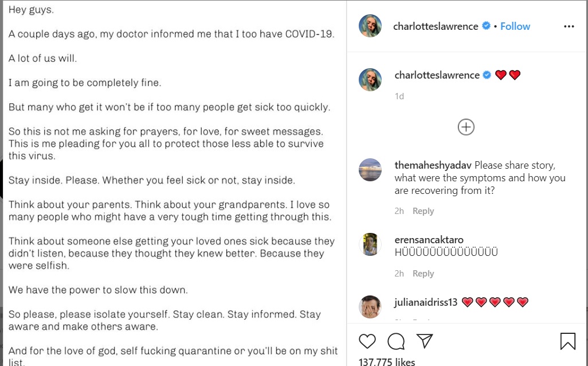The height and width of the screenshot is (366, 588).
Task: Open the charlotteslawrence username in the caption
Action: click(437, 75)
